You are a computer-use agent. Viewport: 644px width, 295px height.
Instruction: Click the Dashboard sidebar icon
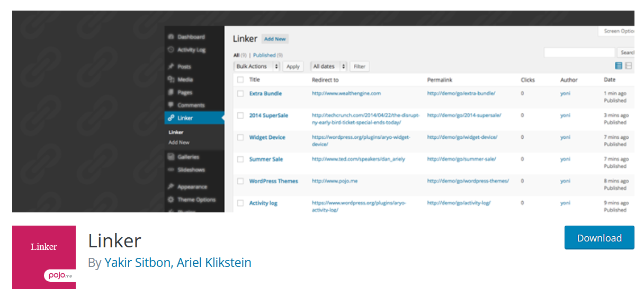point(171,37)
